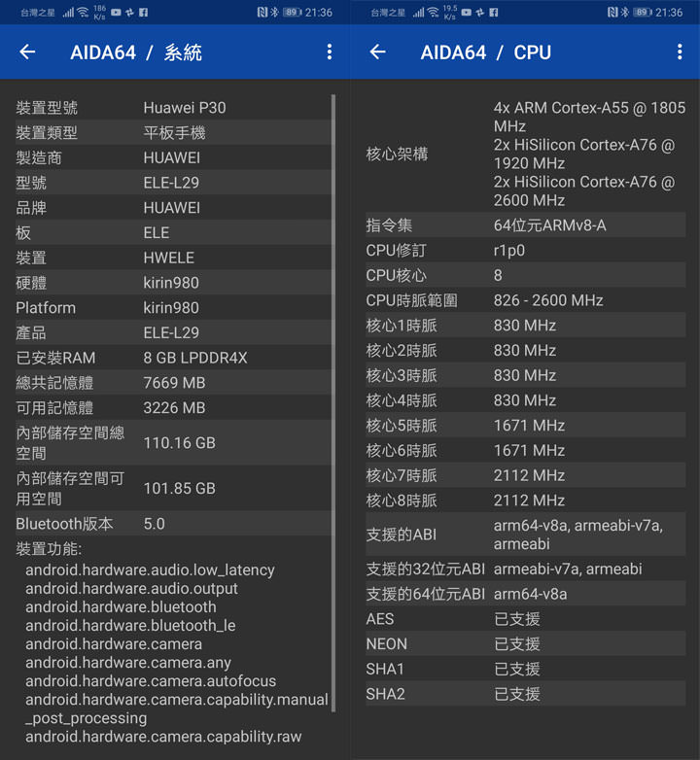This screenshot has height=760, width=700.
Task: Select the CPU修訂 r1p0 row
Action: coord(525,250)
